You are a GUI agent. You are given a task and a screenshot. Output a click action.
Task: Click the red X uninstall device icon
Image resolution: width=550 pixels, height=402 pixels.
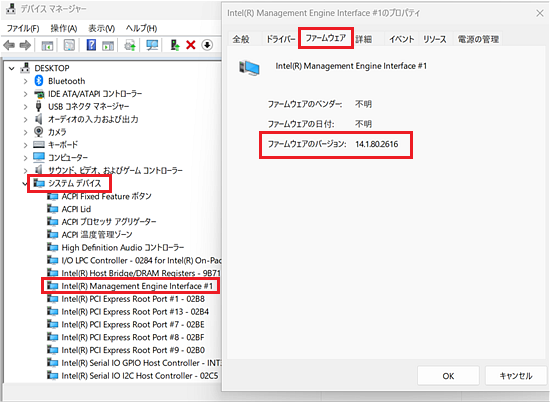click(x=190, y=45)
